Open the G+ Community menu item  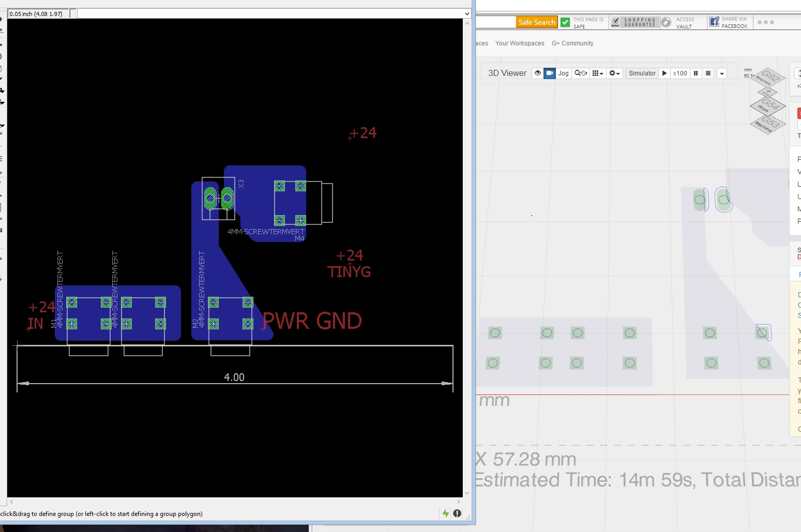572,43
